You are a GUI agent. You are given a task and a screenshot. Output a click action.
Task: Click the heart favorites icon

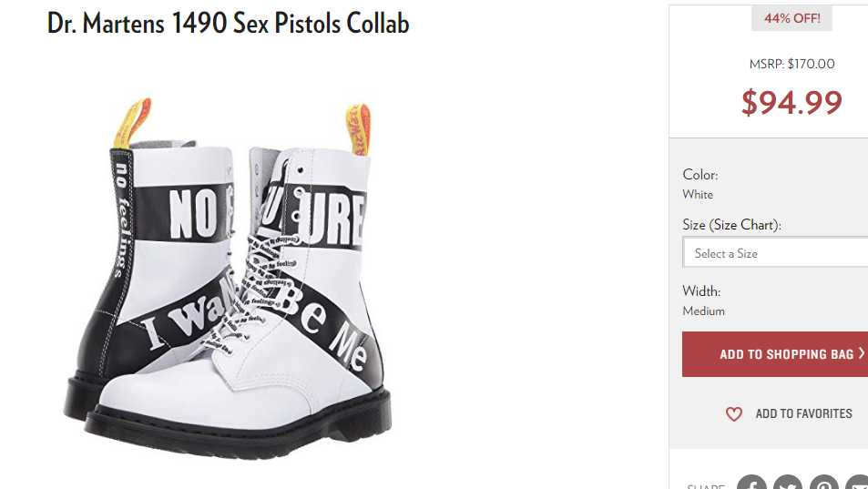point(733,413)
